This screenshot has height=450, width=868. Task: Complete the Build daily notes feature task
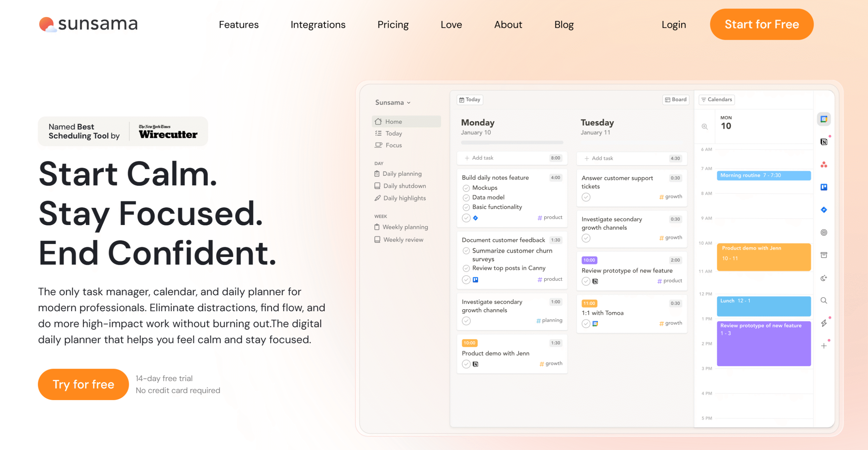click(466, 218)
